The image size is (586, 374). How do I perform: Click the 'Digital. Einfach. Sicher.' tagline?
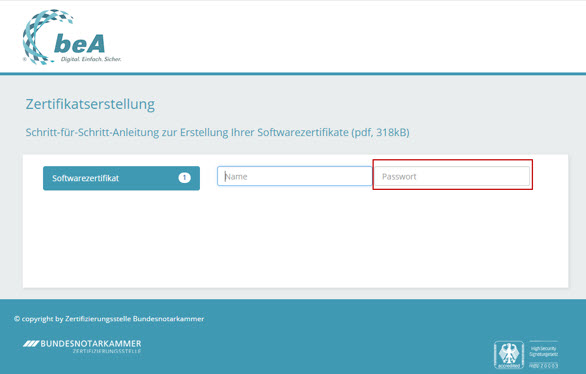(x=91, y=59)
